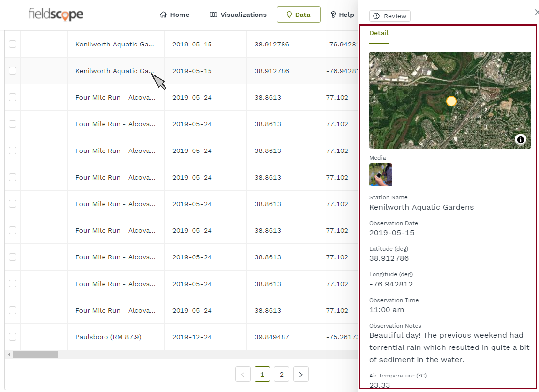Click the yellow station marker on map
The height and width of the screenshot is (392, 539).
point(451,101)
